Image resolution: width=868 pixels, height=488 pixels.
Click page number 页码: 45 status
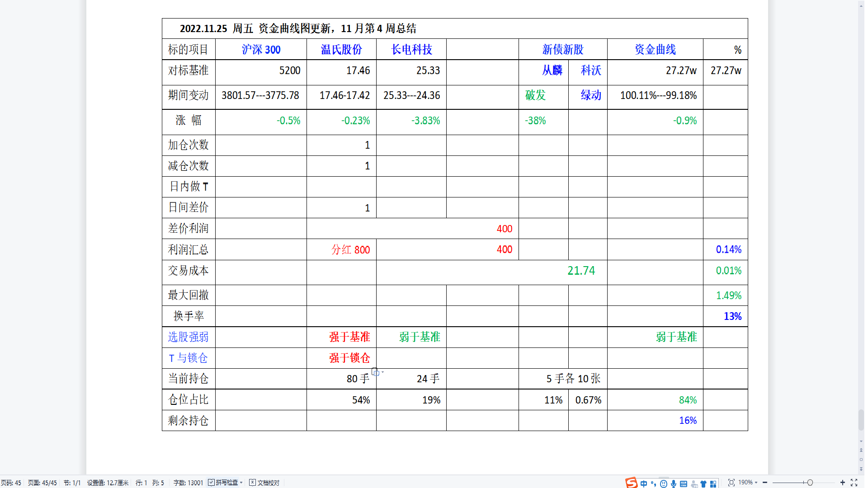point(11,483)
